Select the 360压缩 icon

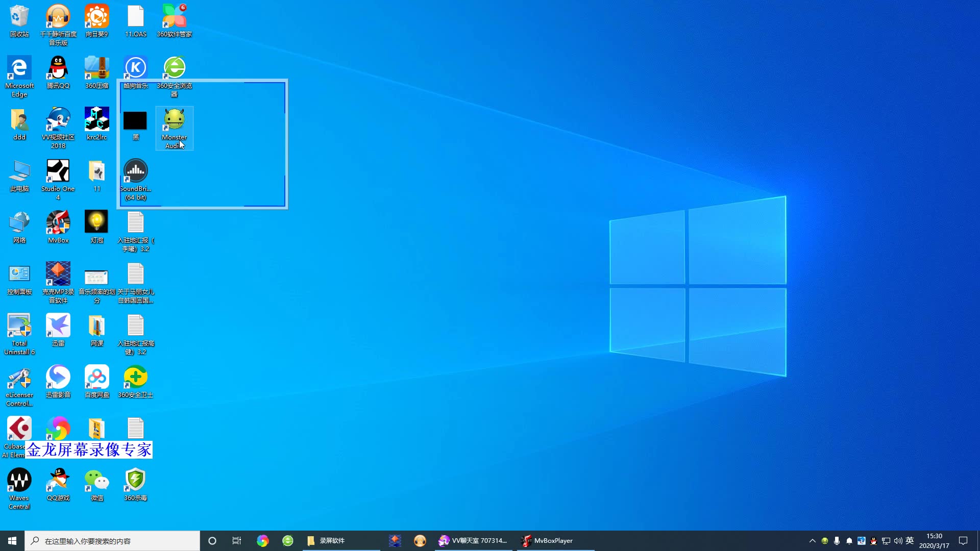tap(97, 72)
